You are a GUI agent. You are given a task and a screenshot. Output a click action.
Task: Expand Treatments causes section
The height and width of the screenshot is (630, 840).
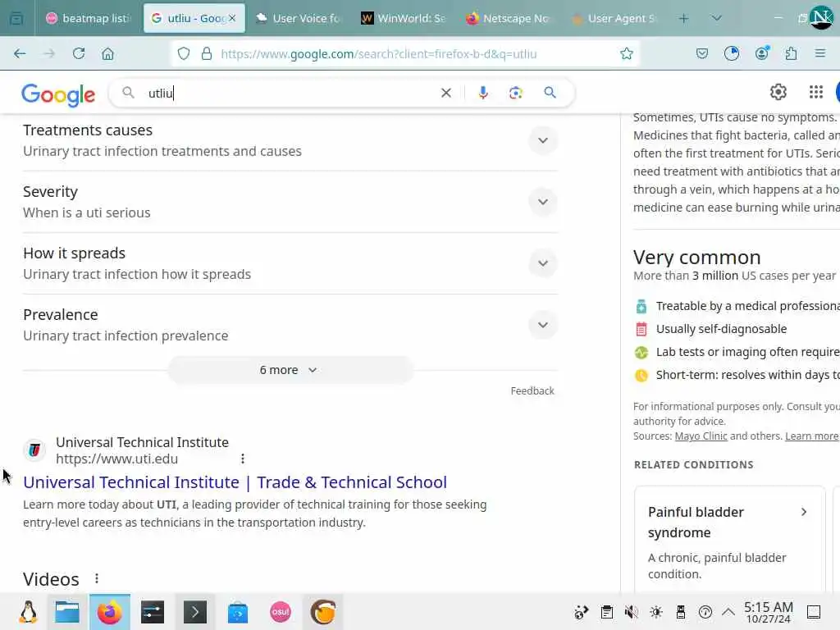point(543,140)
